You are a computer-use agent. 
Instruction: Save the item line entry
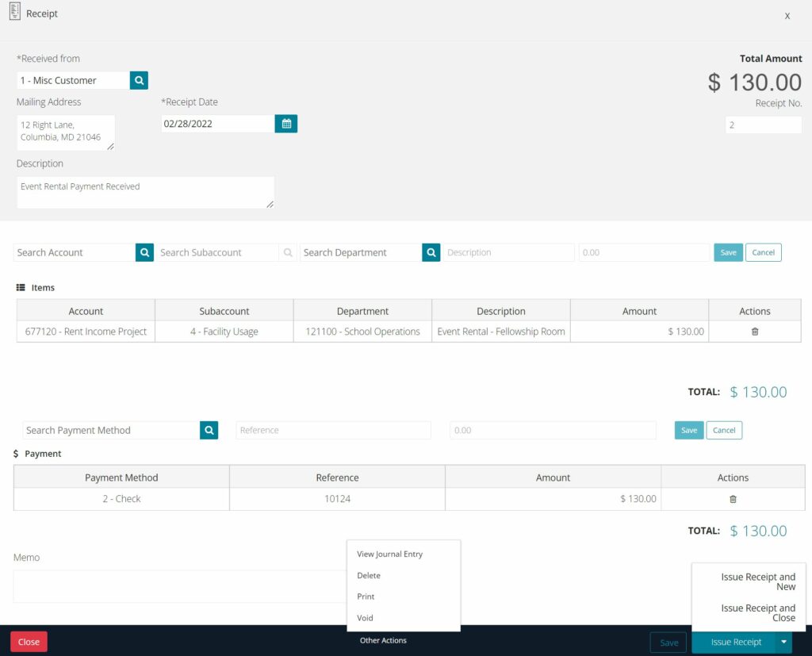pyautogui.click(x=728, y=251)
